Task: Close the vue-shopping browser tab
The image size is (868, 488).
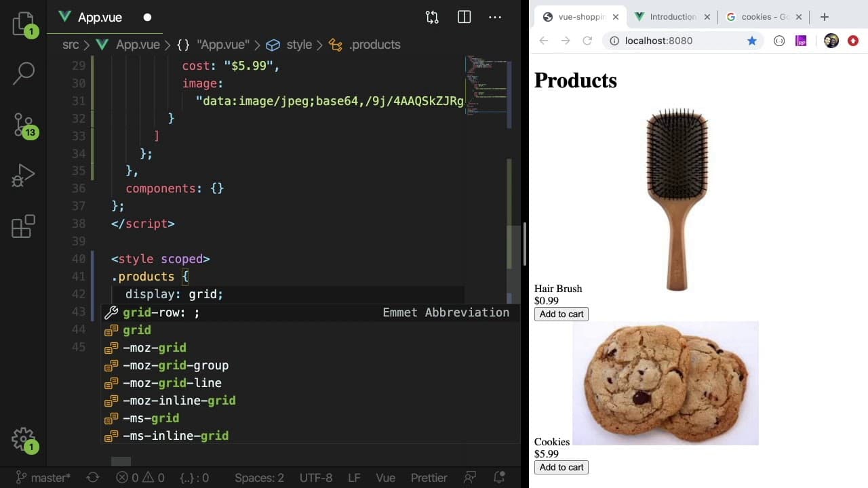Action: pyautogui.click(x=616, y=17)
